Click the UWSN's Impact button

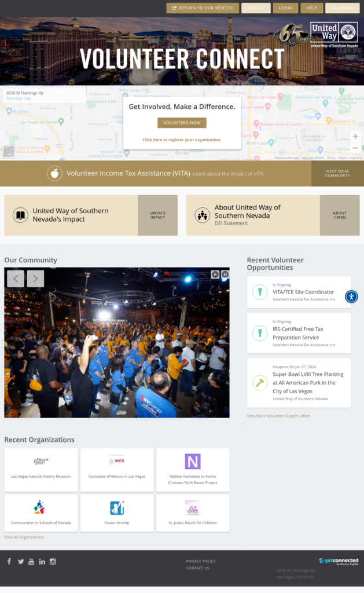[x=157, y=215]
